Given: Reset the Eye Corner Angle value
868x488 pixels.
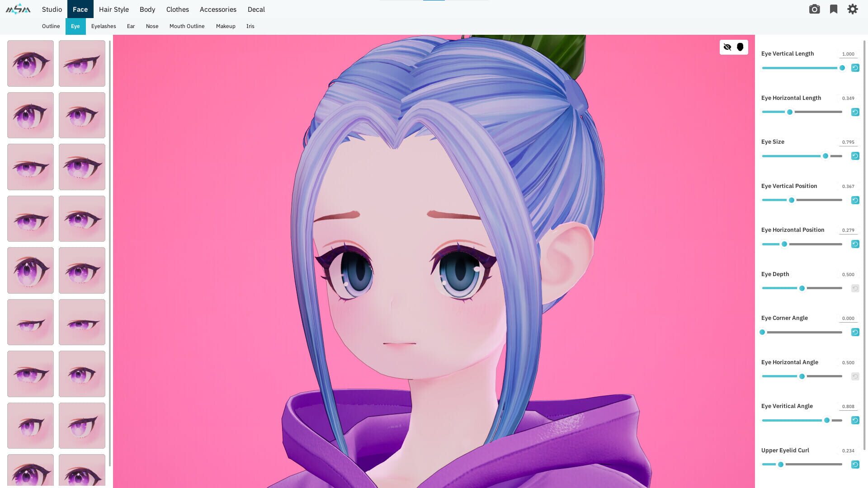Looking at the screenshot, I should (855, 332).
